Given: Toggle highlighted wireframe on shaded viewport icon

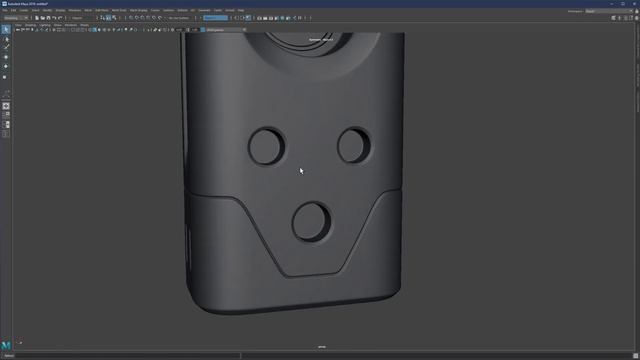Looking at the screenshot, I should [95, 30].
